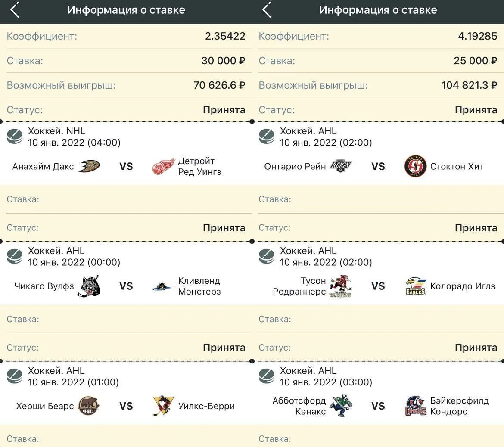504x447 pixels.
Task: Tap the Detroit Red Wings logo
Action: coord(163,166)
